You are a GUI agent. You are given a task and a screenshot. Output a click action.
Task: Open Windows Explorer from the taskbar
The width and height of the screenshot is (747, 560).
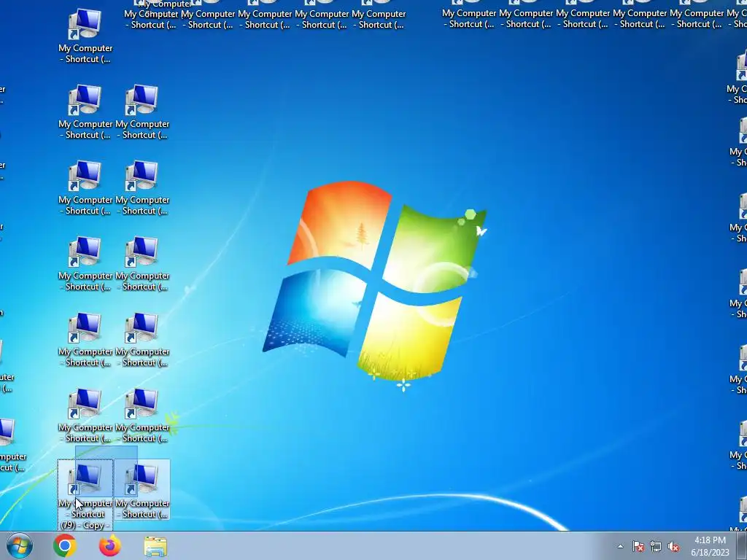coord(155,546)
